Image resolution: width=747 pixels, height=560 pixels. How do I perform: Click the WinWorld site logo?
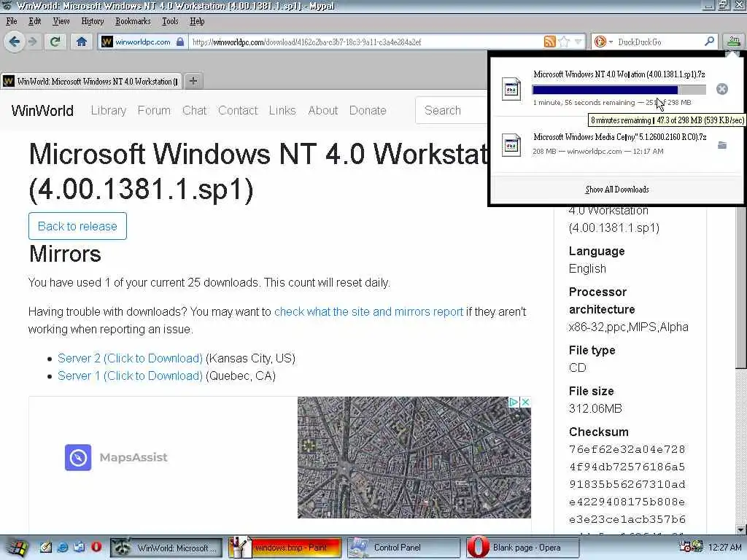pyautogui.click(x=42, y=111)
